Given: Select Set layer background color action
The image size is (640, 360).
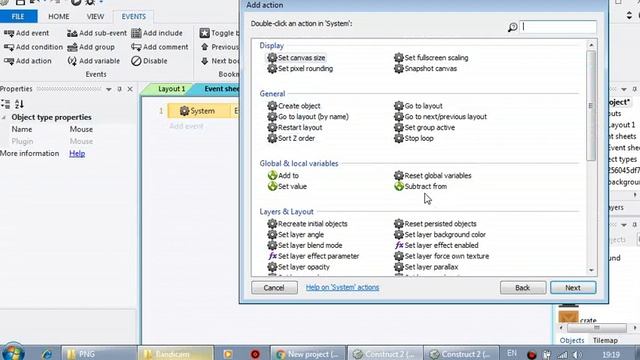Looking at the screenshot, I should 440,235.
